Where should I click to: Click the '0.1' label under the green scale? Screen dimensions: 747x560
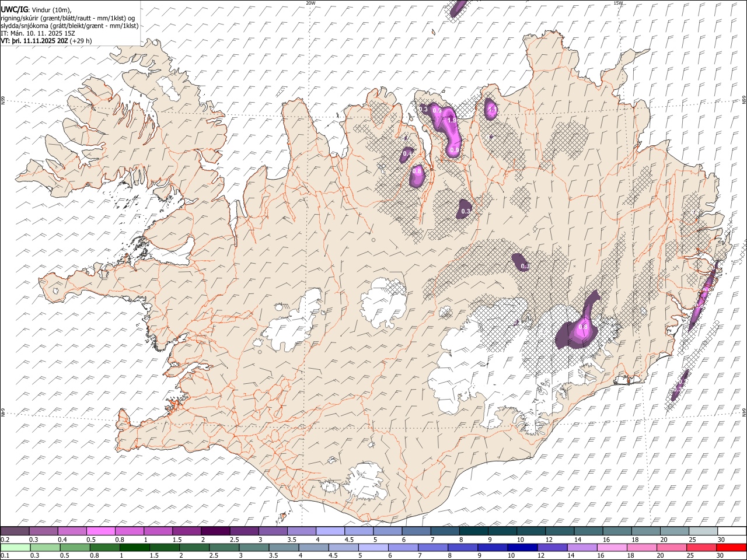tap(5, 555)
